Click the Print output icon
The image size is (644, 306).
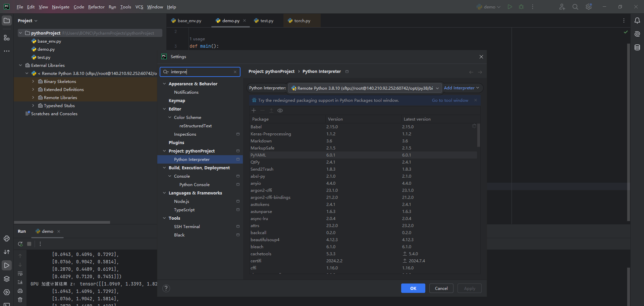click(x=20, y=291)
